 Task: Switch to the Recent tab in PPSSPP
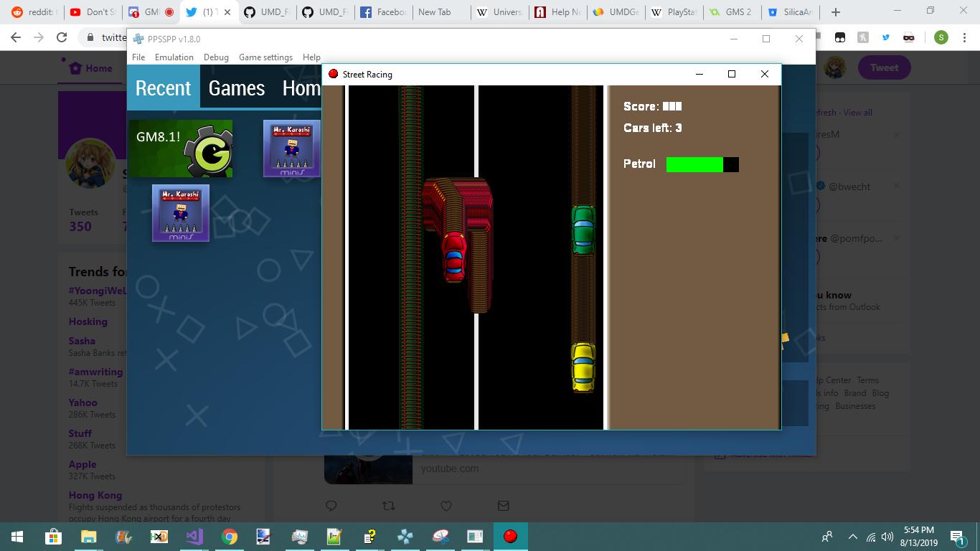point(164,88)
